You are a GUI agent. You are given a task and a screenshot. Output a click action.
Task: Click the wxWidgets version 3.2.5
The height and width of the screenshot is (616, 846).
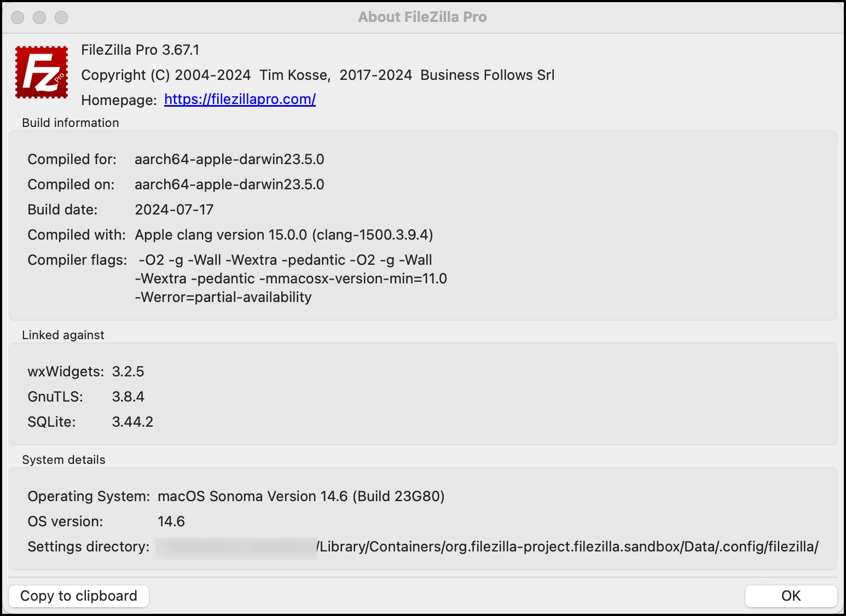(128, 371)
